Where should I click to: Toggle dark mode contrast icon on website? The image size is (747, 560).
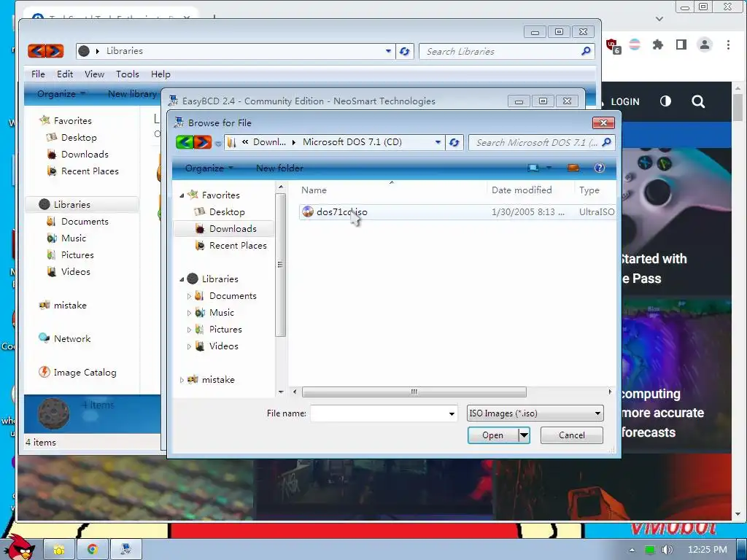click(665, 101)
